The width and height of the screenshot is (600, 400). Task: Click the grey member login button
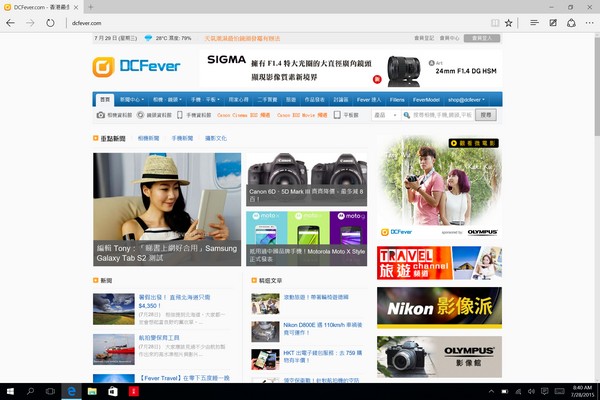click(482, 38)
